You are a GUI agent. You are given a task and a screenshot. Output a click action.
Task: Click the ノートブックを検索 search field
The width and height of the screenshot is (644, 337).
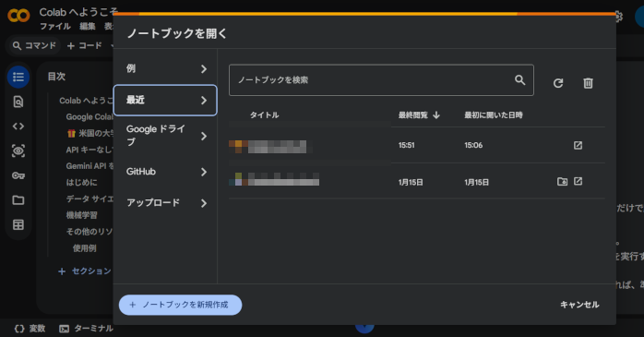[381, 79]
